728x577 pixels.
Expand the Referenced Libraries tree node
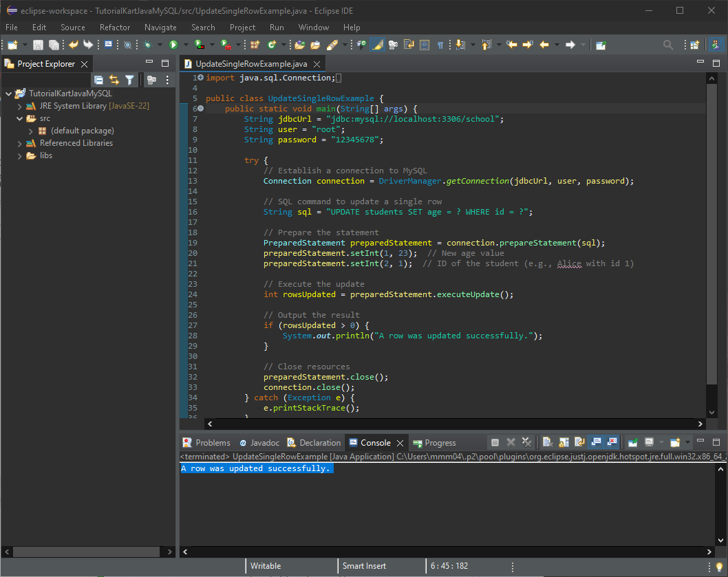[x=20, y=144]
